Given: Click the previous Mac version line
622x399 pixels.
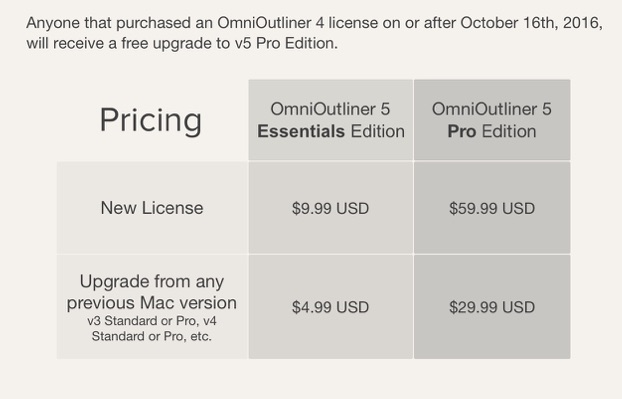Looking at the screenshot, I should click(152, 303).
